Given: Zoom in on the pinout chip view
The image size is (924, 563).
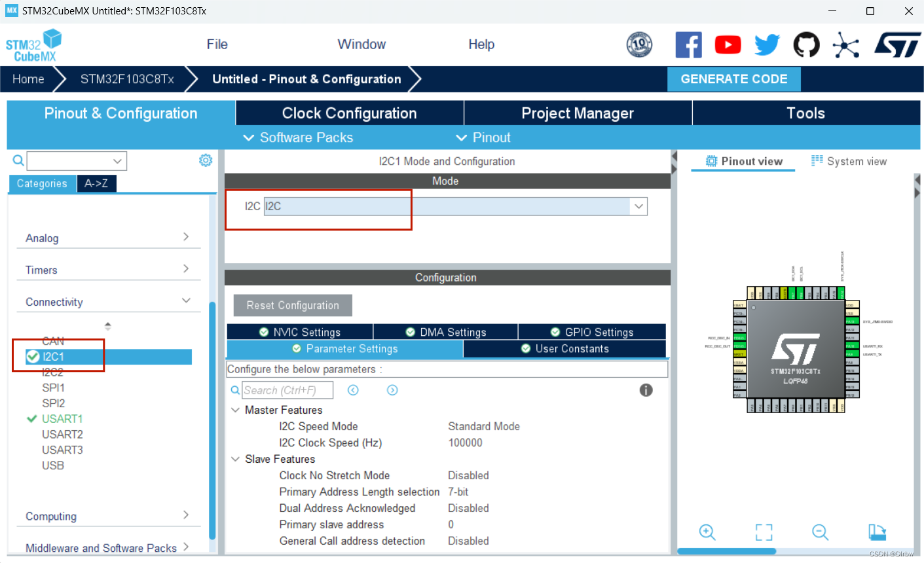Looking at the screenshot, I should 707,532.
